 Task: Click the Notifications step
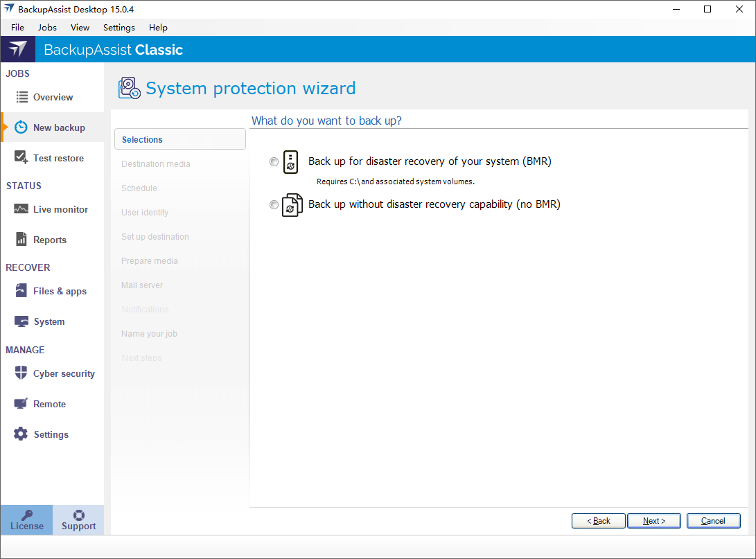[145, 310]
